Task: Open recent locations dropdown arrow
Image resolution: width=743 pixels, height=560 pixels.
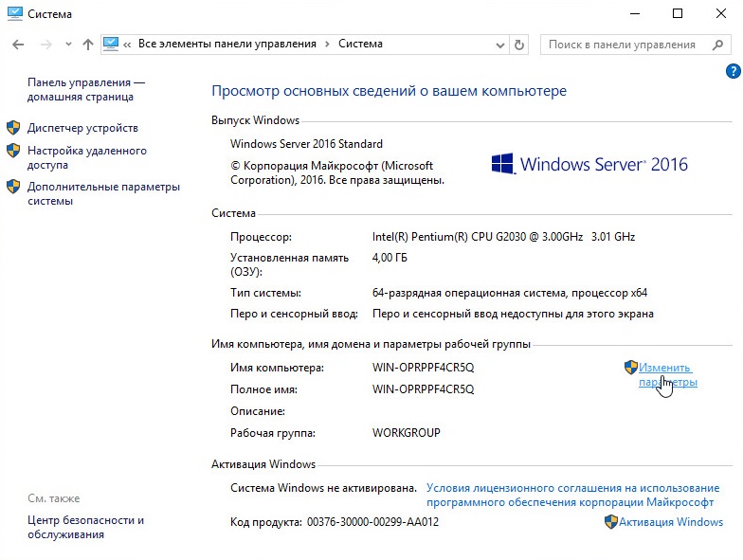Action: click(x=68, y=45)
